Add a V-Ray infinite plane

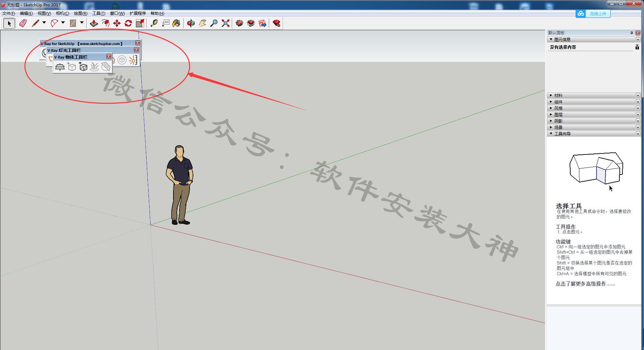coord(60,67)
